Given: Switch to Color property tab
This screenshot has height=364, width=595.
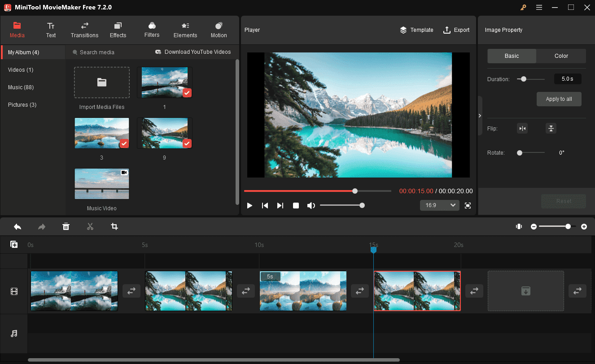Looking at the screenshot, I should [x=561, y=56].
